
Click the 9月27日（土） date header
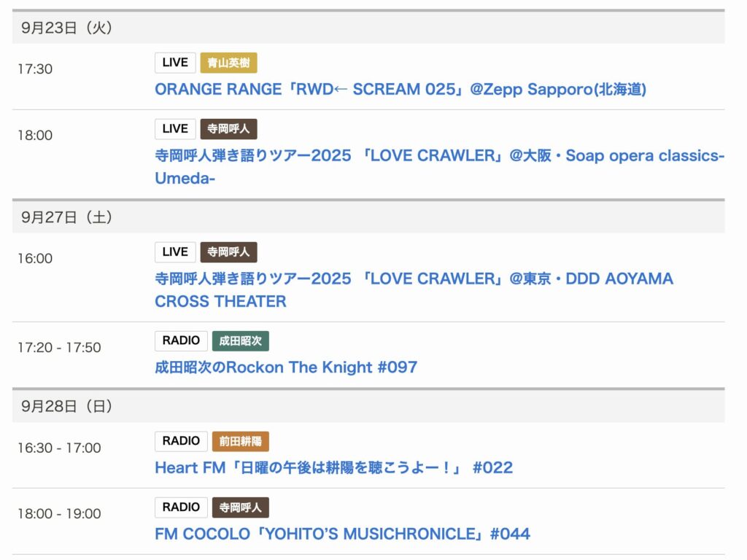pyautogui.click(x=66, y=217)
